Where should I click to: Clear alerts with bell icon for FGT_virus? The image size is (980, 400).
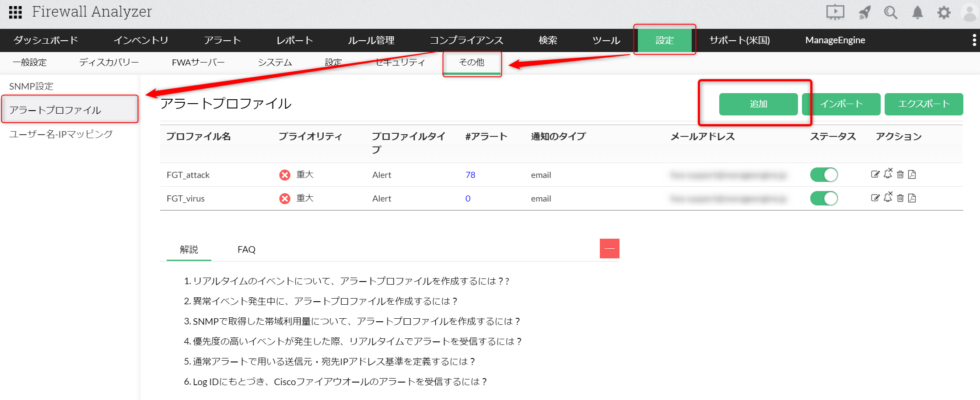(888, 198)
